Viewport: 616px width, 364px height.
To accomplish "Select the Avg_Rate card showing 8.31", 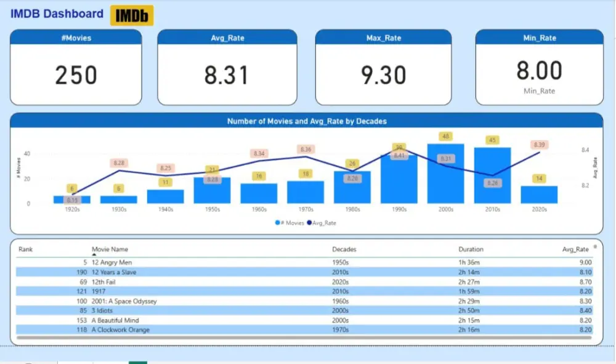I will click(227, 67).
